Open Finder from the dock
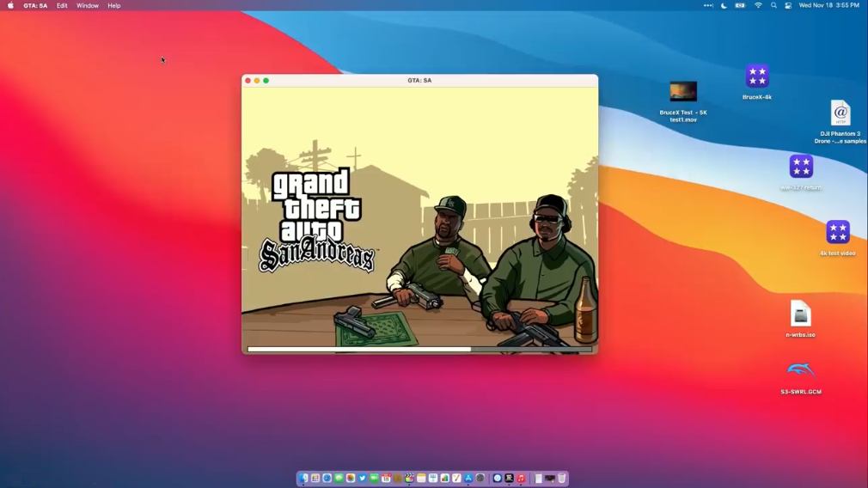Viewport: 868px width, 488px height. 303,478
